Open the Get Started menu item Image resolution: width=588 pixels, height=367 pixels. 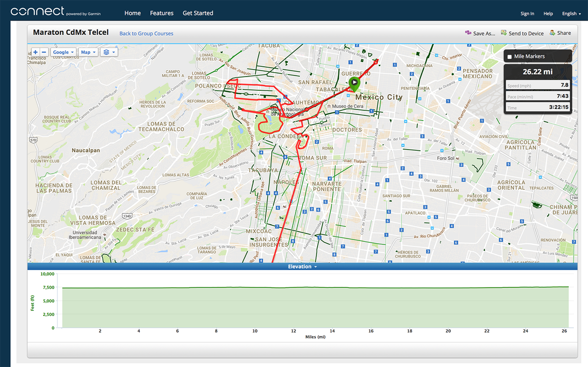[x=198, y=13]
